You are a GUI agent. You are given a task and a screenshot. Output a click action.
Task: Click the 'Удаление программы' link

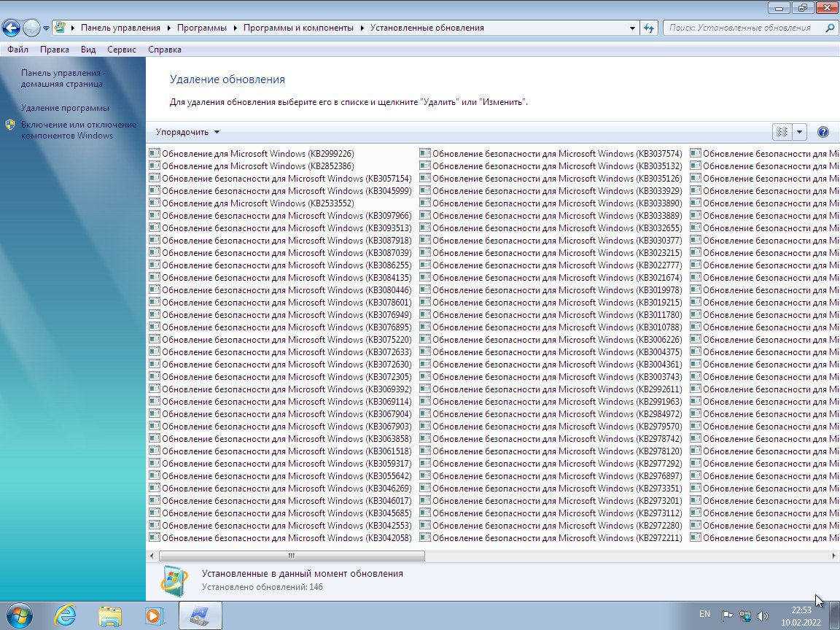pos(65,108)
